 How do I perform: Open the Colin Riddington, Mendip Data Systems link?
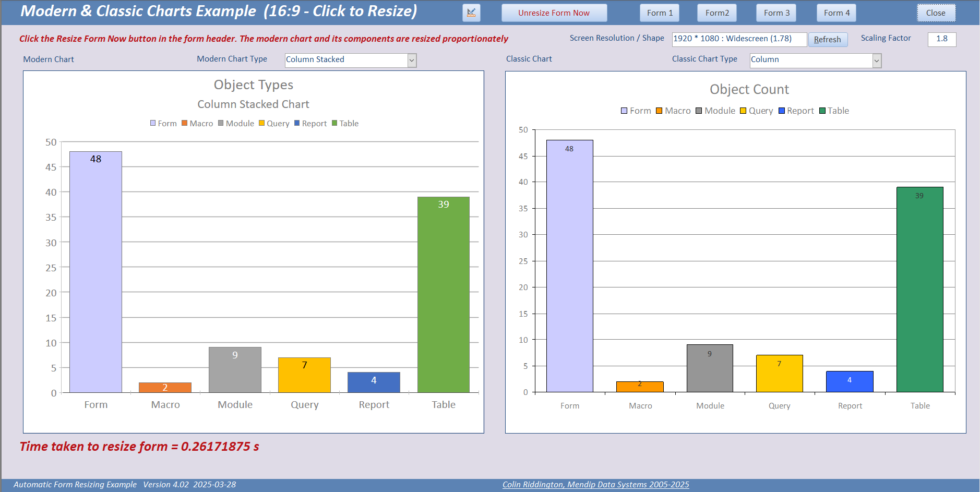pos(595,485)
